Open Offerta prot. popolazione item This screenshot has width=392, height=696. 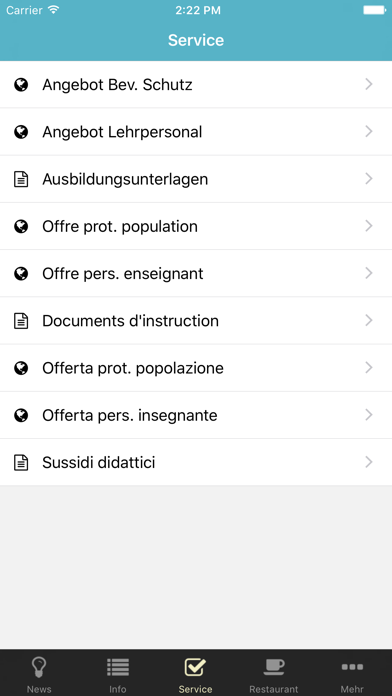click(196, 368)
